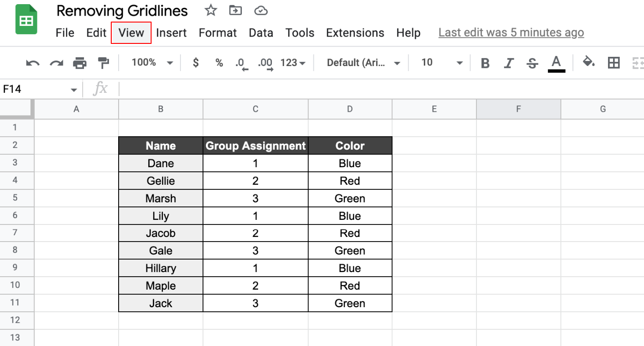Click the Redo icon
The image size is (644, 346).
(x=56, y=62)
